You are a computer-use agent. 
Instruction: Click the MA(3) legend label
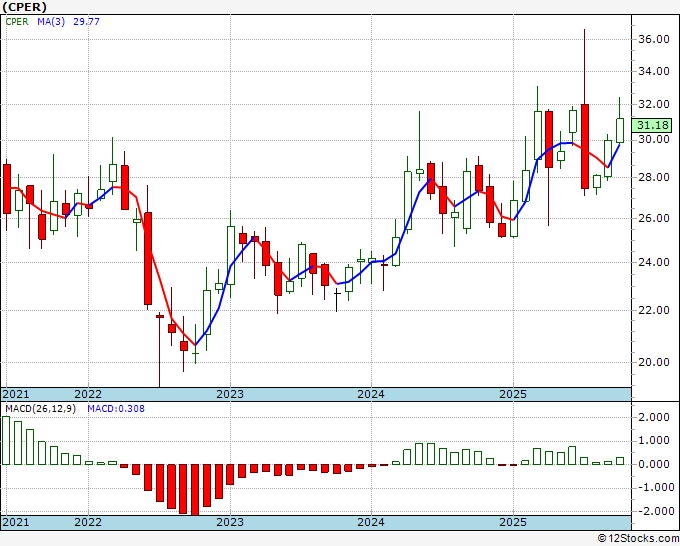tap(51, 21)
